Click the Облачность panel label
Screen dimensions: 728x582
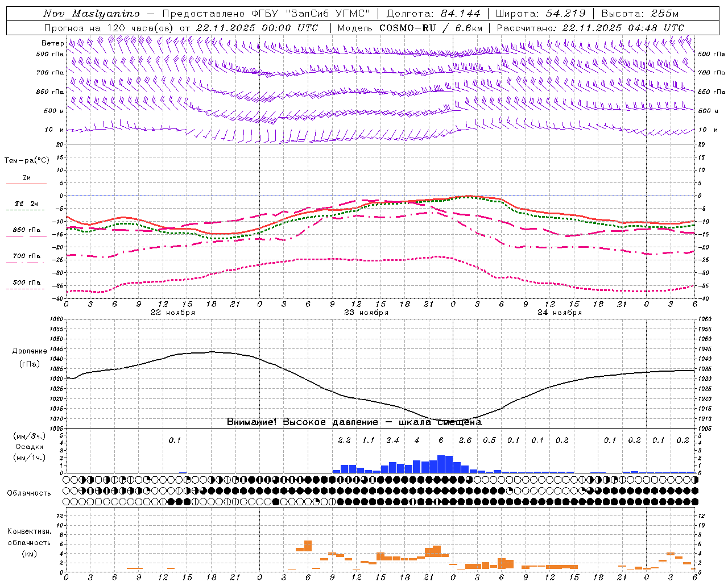click(29, 493)
